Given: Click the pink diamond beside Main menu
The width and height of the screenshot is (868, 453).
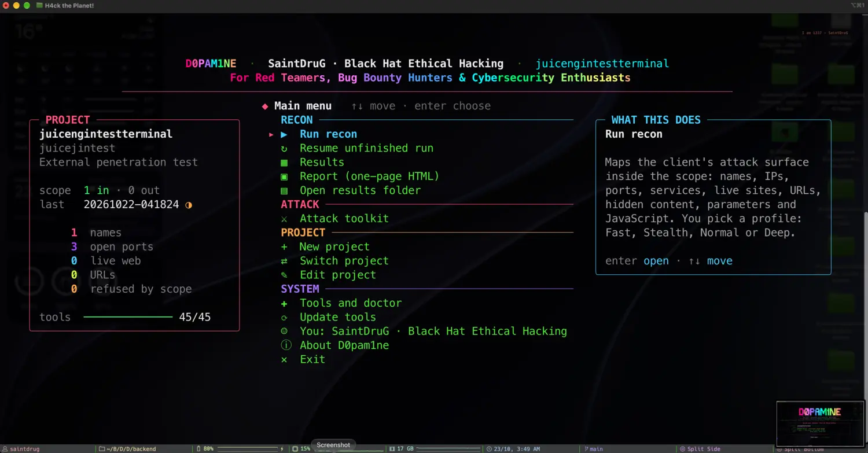Looking at the screenshot, I should (x=265, y=106).
